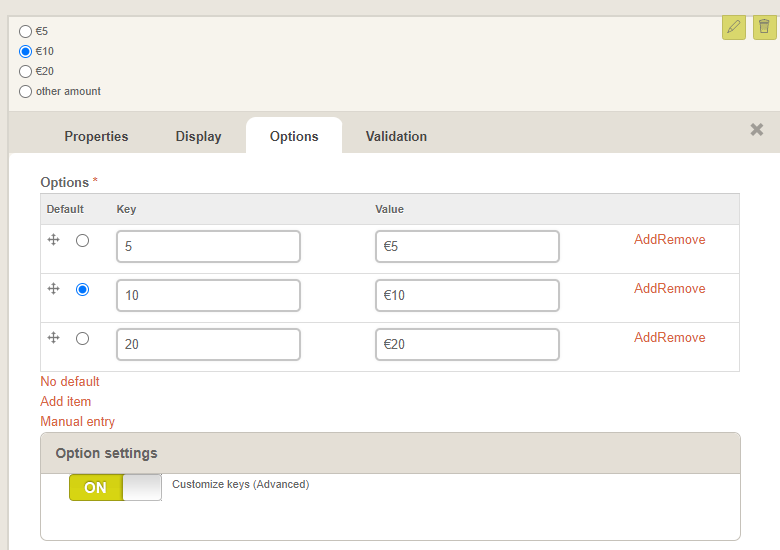The width and height of the screenshot is (780, 550).
Task: Open the Properties tab
Action: tap(96, 136)
